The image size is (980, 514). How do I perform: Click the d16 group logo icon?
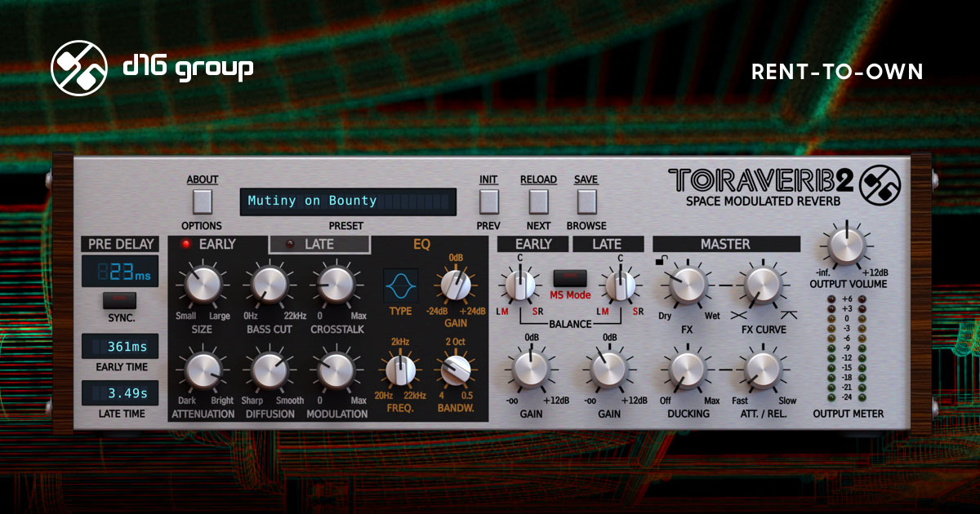pyautogui.click(x=78, y=69)
